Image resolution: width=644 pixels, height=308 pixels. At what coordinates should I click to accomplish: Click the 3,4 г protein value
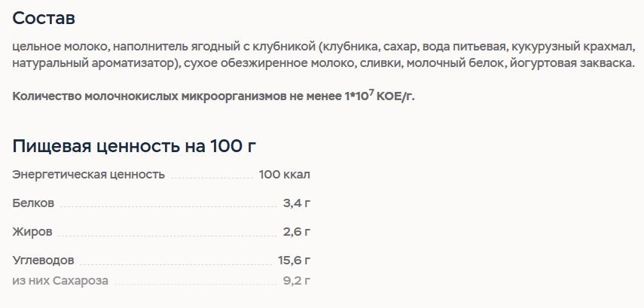(x=297, y=203)
